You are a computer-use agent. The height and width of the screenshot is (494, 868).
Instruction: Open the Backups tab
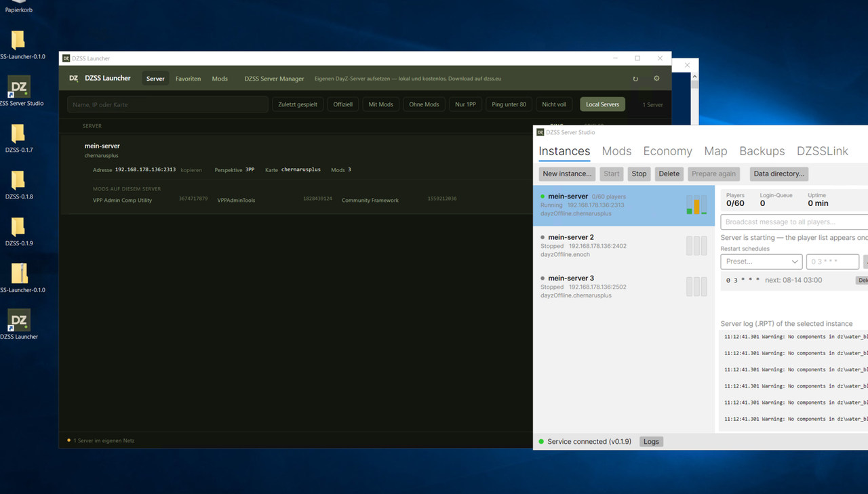coord(762,151)
